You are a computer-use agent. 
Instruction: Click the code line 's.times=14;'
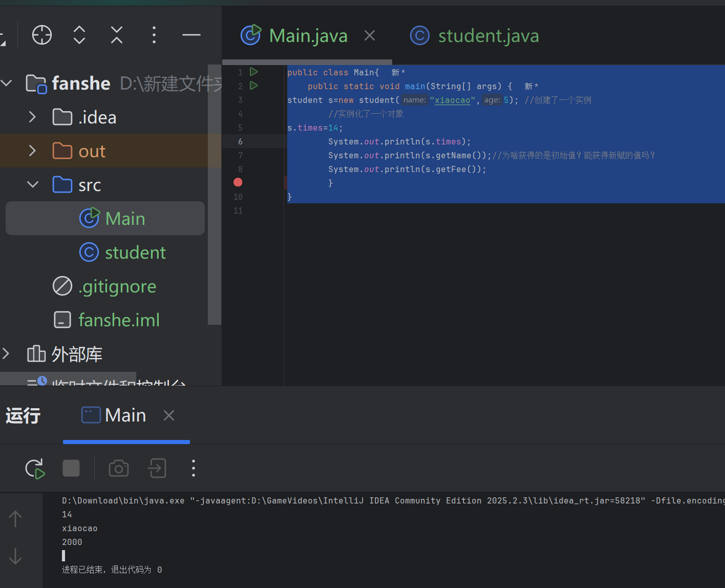315,128
